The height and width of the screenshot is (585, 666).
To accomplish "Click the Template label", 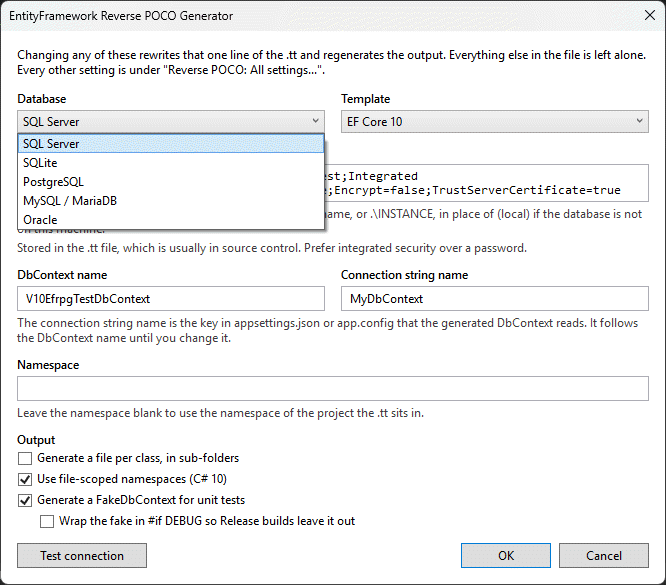I will [x=366, y=99].
